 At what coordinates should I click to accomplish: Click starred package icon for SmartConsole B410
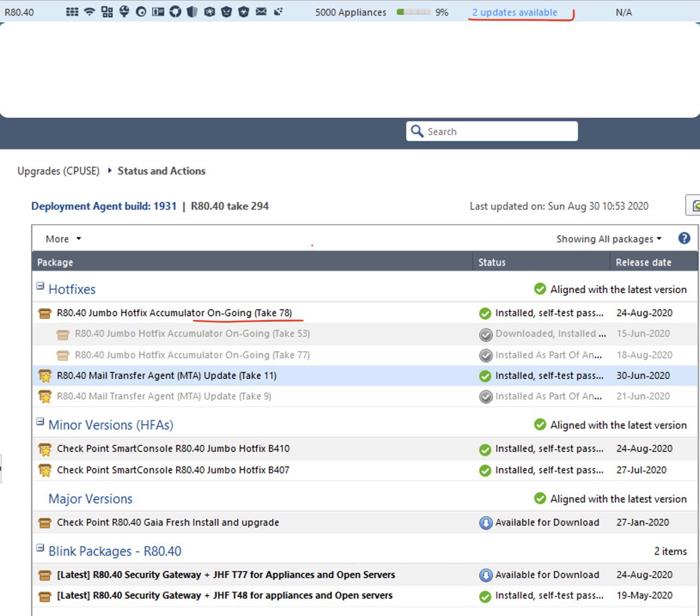point(45,449)
